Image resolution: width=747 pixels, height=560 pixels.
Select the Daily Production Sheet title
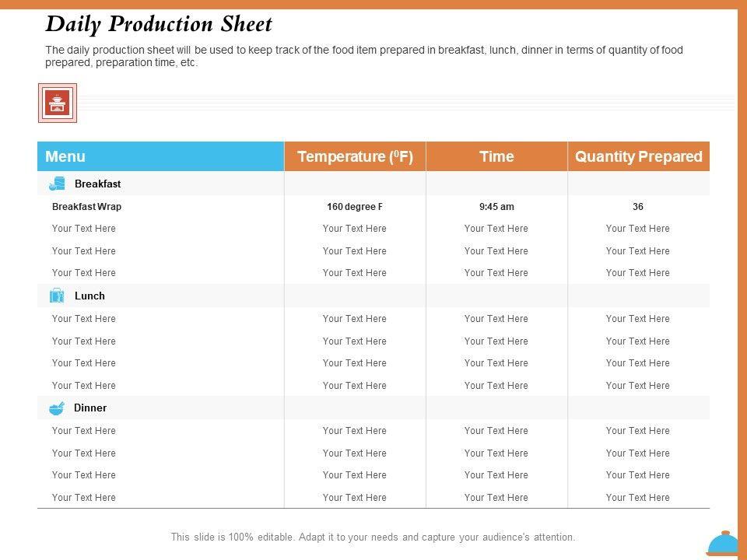pyautogui.click(x=159, y=24)
